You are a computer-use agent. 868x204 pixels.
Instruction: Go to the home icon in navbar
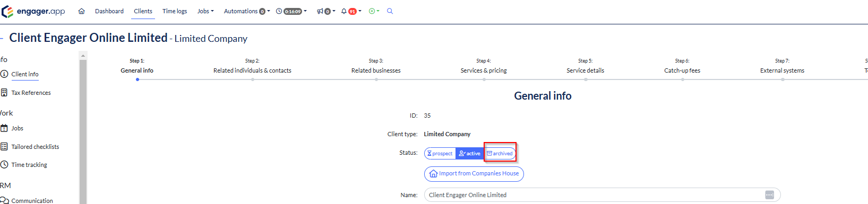click(x=81, y=11)
